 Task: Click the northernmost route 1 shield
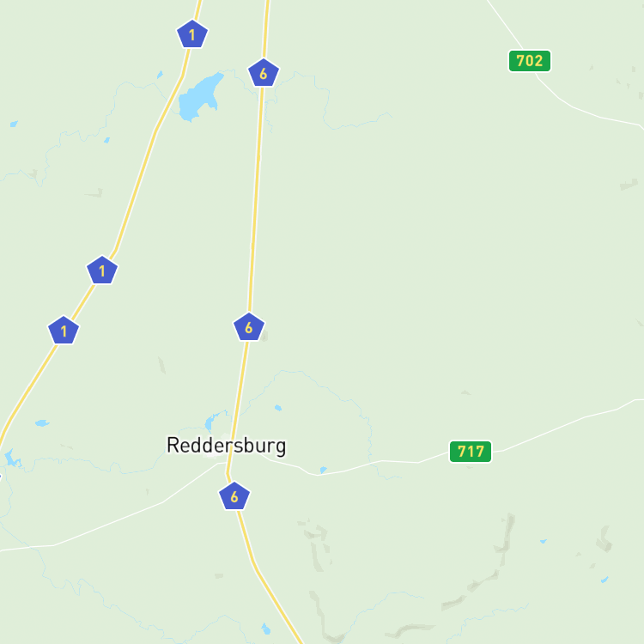pos(192,34)
